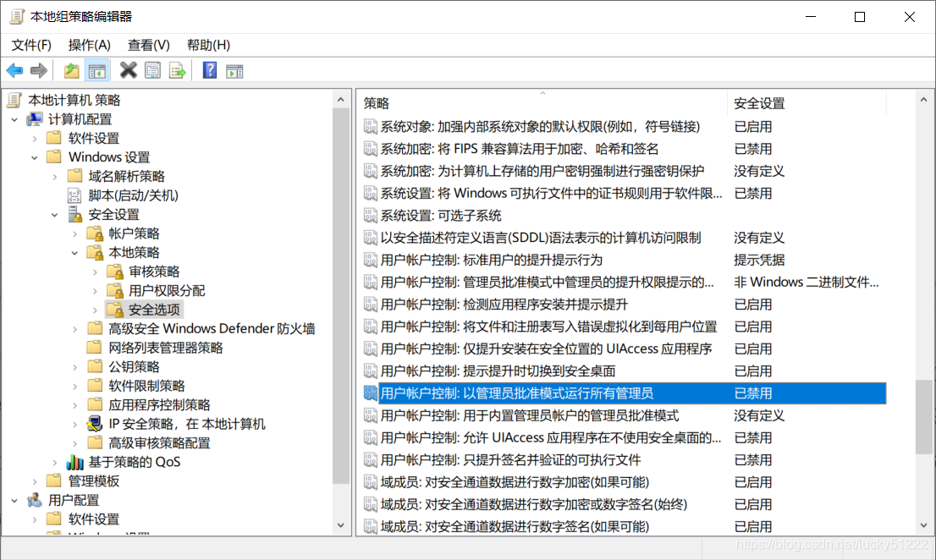Toggle the Show/Hide action pane icon
This screenshot has width=936, height=560.
[234, 71]
